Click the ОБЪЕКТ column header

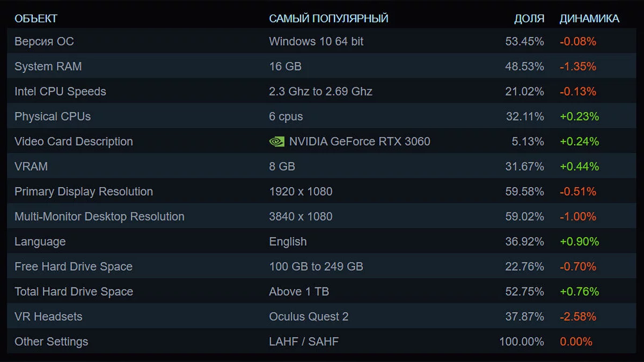tap(36, 19)
